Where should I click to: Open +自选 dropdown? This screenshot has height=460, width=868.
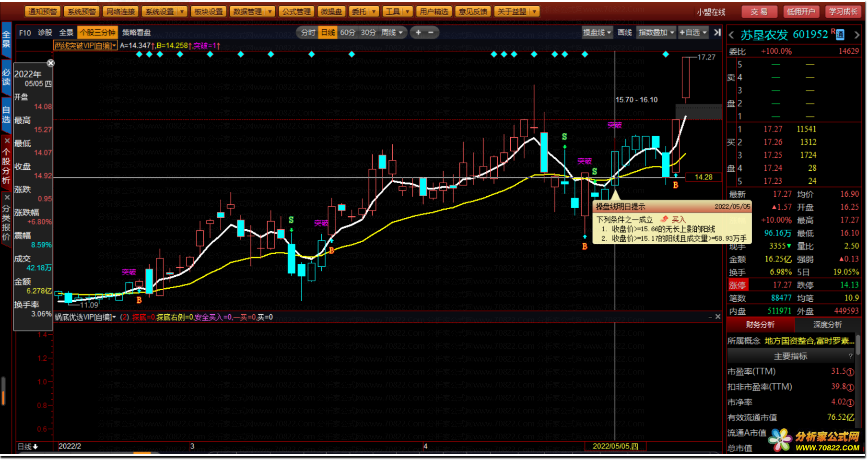coord(693,33)
